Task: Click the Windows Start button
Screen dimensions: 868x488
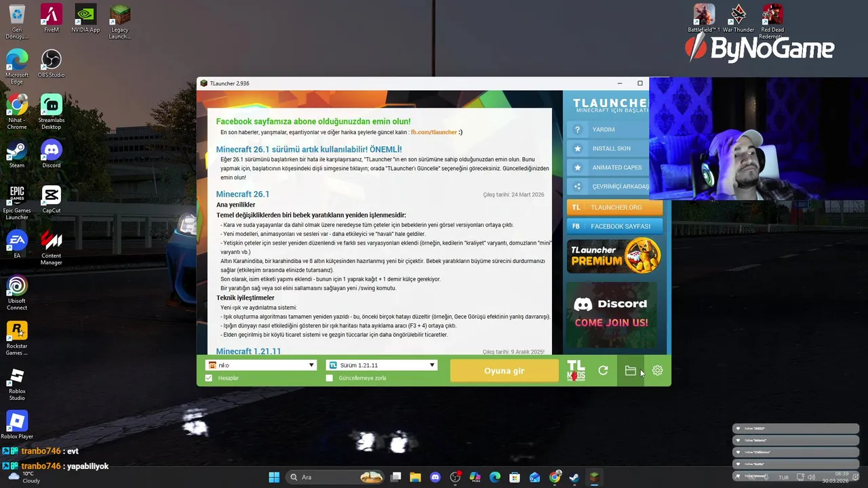Action: 274,477
